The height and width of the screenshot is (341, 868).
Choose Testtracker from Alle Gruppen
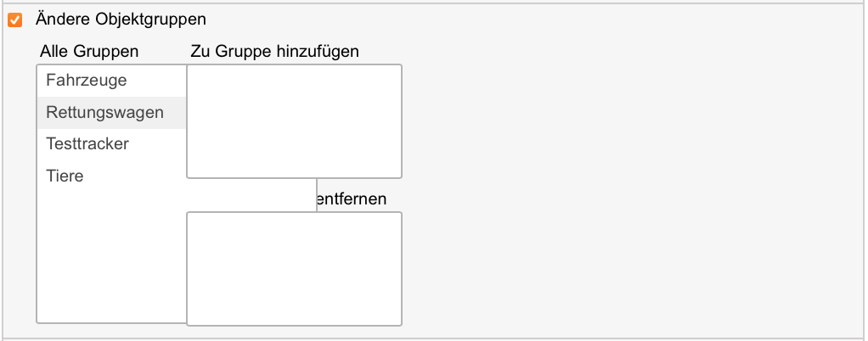tap(87, 144)
